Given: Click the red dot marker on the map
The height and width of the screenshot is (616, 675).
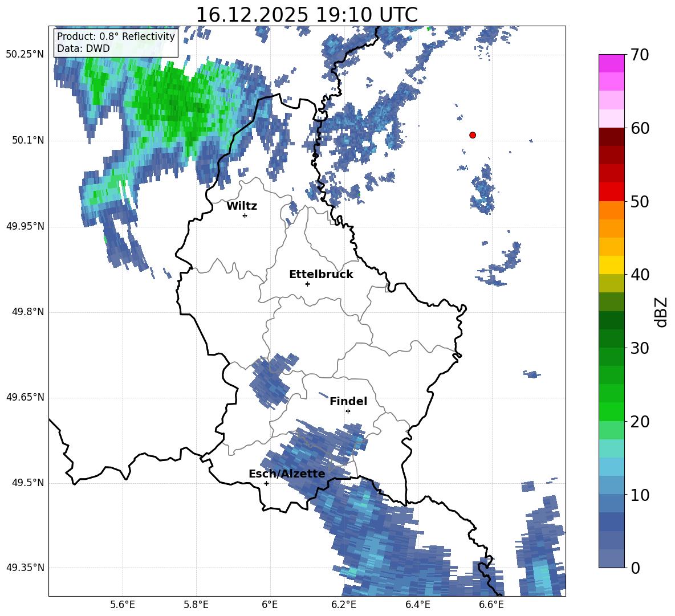Looking at the screenshot, I should point(473,135).
